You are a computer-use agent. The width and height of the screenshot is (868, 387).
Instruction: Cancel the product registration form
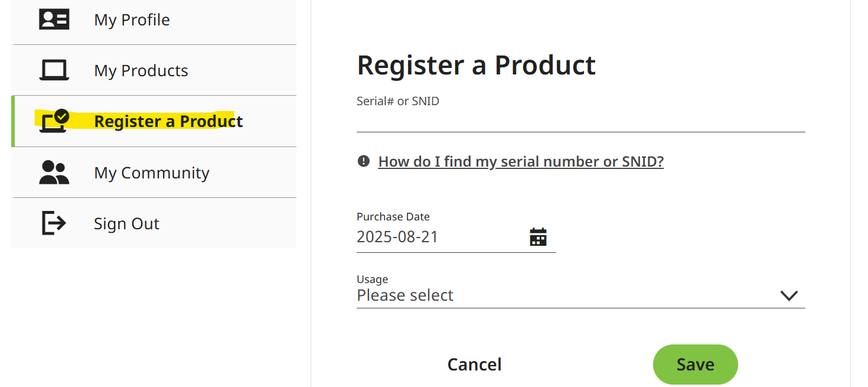pyautogui.click(x=475, y=365)
